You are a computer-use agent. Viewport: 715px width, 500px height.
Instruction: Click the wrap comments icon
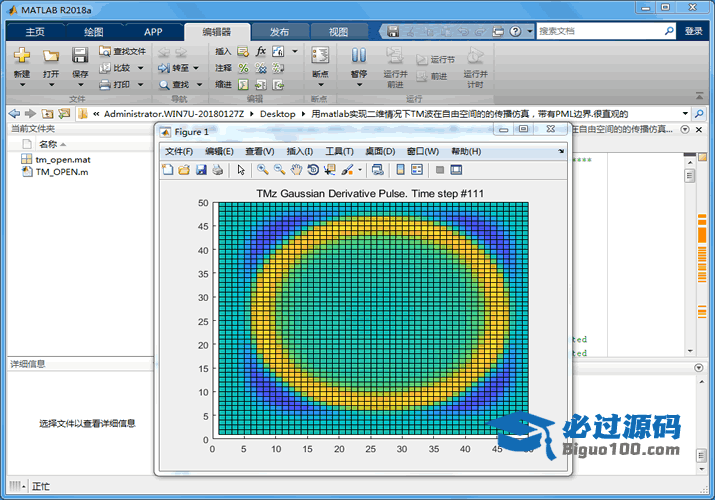pos(278,68)
